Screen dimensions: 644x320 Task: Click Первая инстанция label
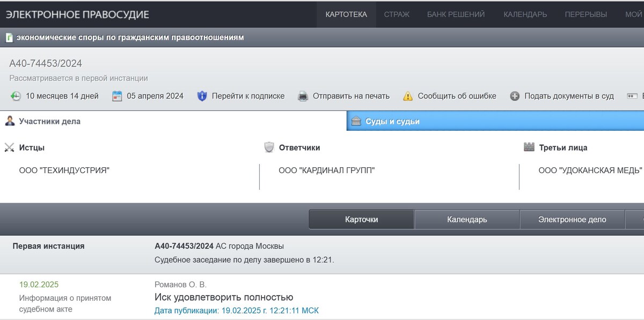(48, 246)
